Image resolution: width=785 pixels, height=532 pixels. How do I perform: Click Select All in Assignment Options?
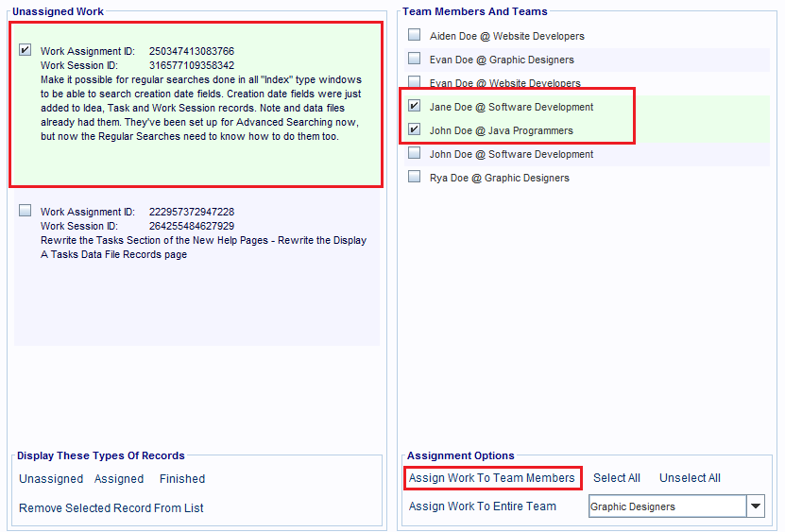point(617,478)
